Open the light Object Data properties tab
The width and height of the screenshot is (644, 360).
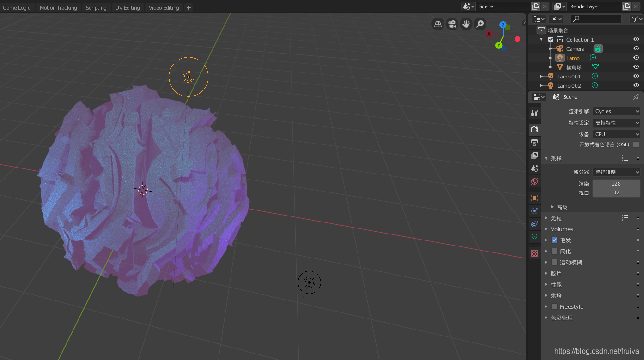point(535,237)
